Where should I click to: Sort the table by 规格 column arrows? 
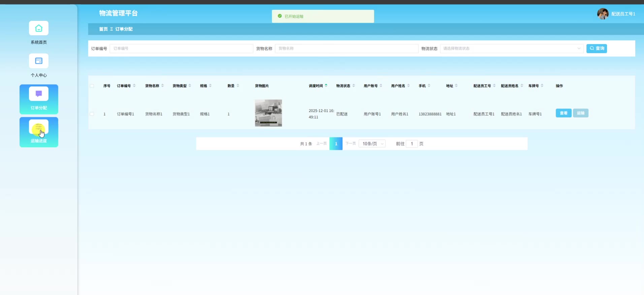tap(210, 86)
